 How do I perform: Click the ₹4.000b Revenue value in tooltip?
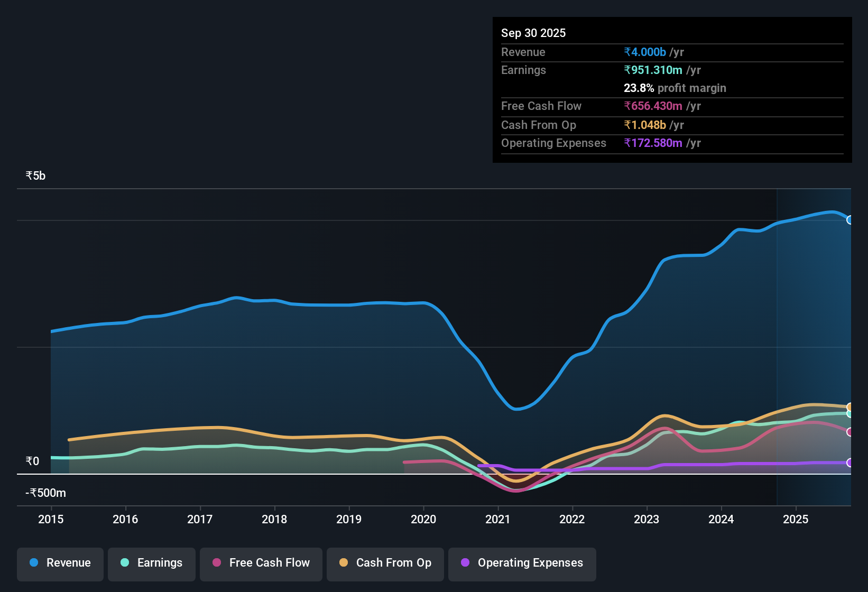(644, 52)
